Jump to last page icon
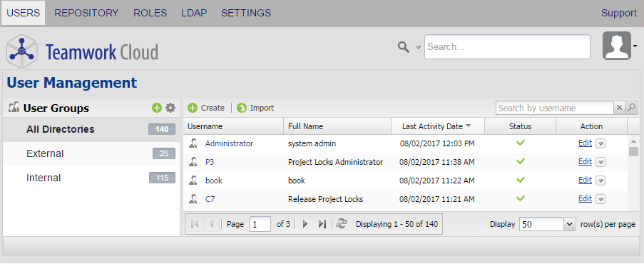The height and width of the screenshot is (264, 644). (x=322, y=224)
